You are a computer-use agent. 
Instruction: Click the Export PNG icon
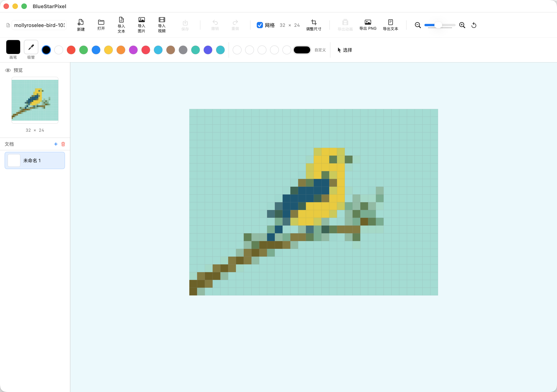pyautogui.click(x=368, y=22)
